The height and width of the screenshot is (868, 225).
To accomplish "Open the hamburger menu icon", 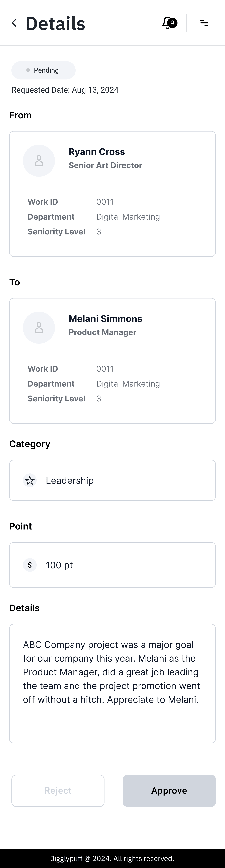I will pos(204,23).
